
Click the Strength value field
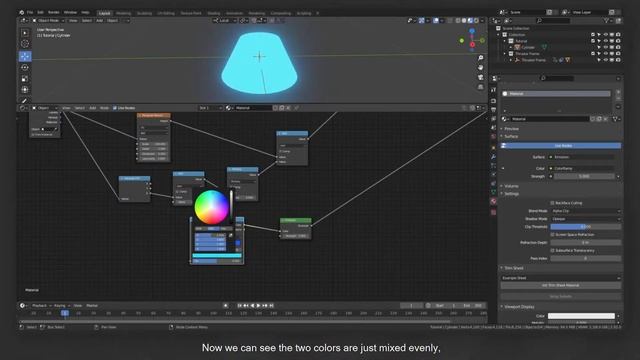coord(584,176)
